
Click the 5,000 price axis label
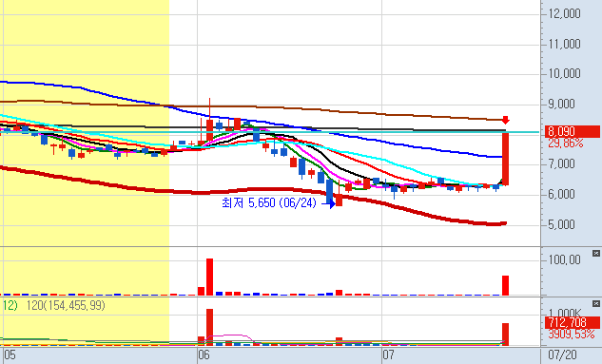561,224
